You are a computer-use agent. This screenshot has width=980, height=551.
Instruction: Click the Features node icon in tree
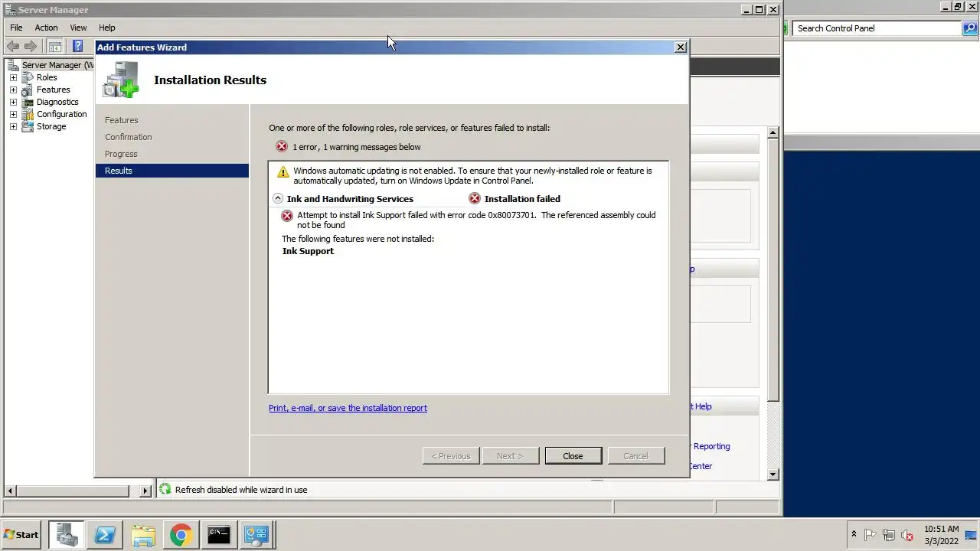(28, 90)
